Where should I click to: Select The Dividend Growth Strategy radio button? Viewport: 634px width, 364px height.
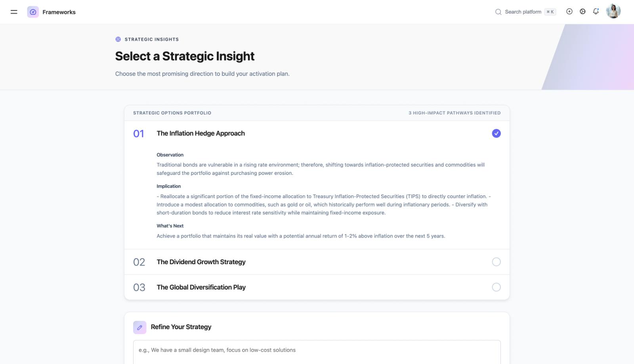pos(496,262)
